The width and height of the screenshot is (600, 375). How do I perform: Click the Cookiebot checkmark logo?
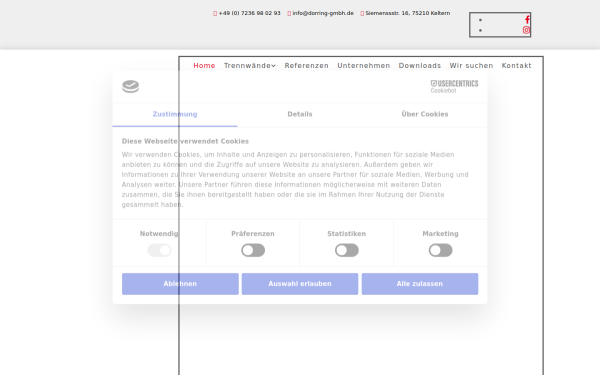point(130,86)
